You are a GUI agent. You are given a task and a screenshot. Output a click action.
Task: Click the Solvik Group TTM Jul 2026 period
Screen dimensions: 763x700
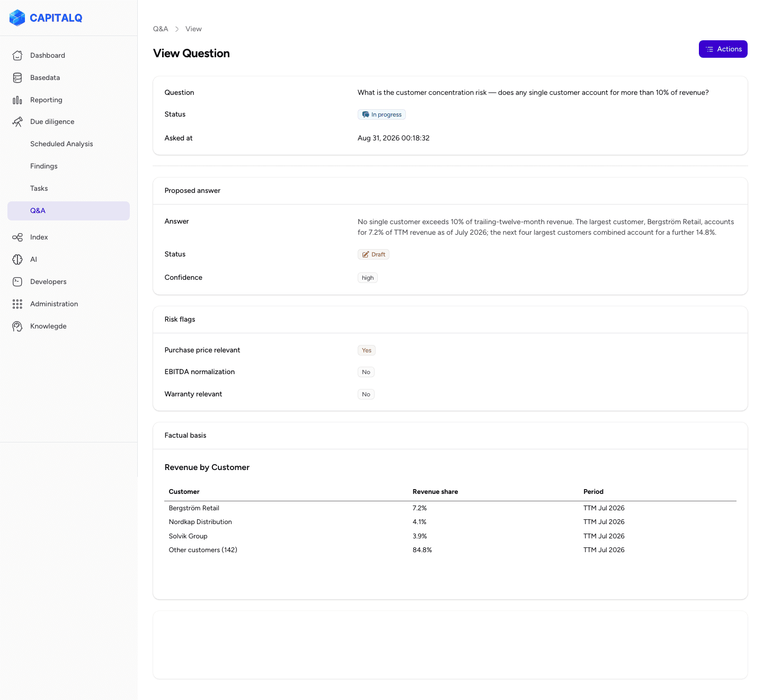[604, 536]
